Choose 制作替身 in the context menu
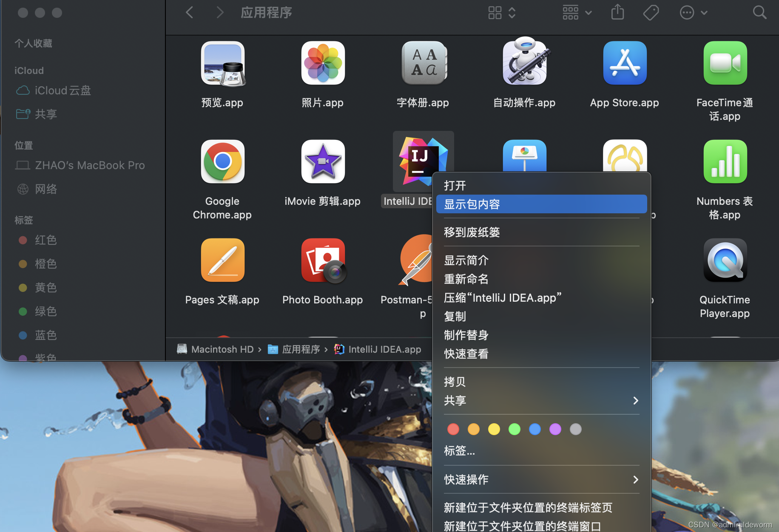Image resolution: width=779 pixels, height=532 pixels. [541, 335]
